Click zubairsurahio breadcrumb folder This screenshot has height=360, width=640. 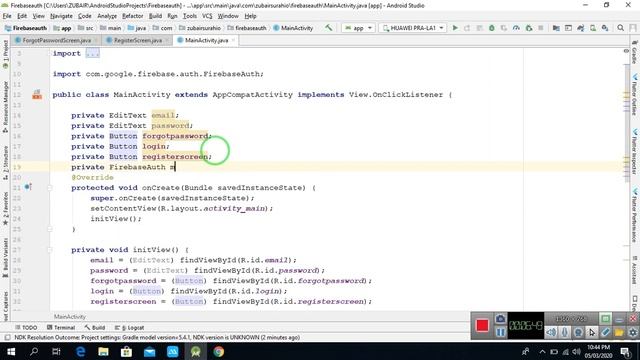(200, 28)
